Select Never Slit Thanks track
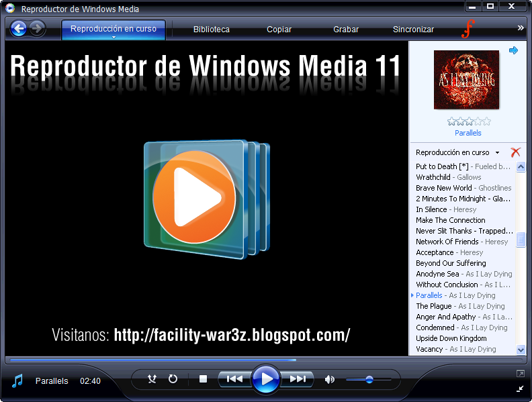 click(463, 231)
